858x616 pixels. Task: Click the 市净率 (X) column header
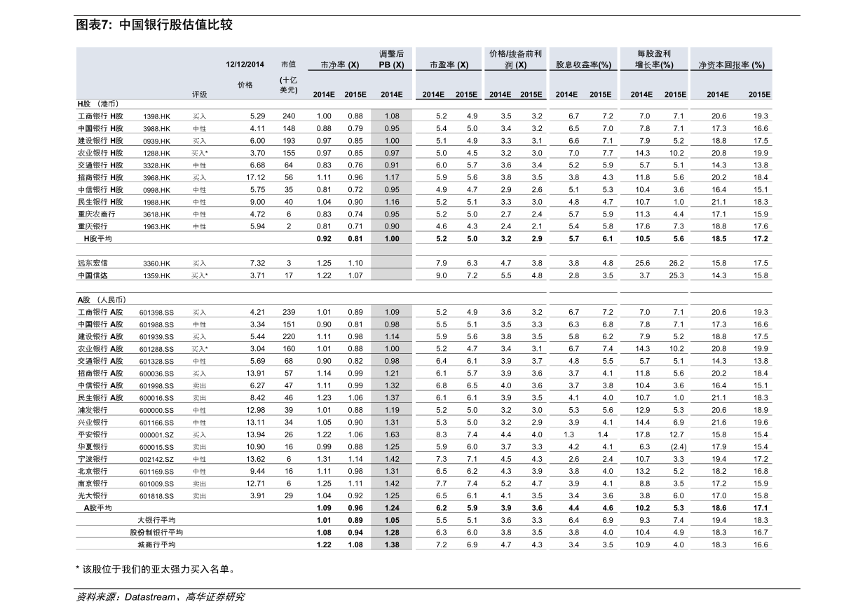[339, 65]
